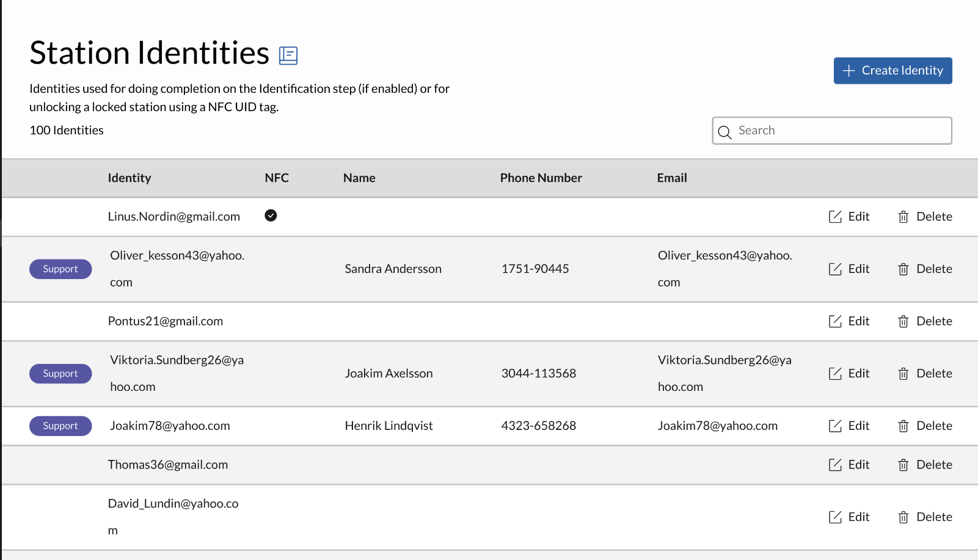The height and width of the screenshot is (560, 978).
Task: Click the name Henrik Lindqvist
Action: click(389, 426)
